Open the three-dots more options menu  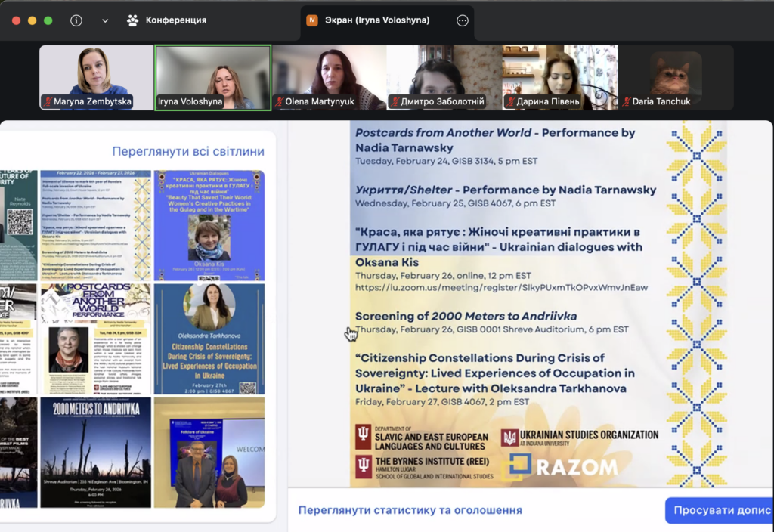pos(463,20)
